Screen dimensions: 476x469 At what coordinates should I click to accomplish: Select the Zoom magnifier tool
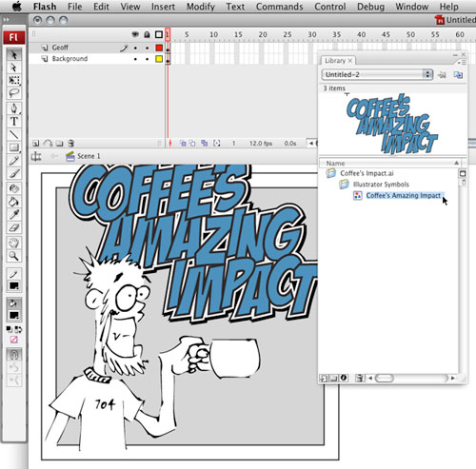(x=14, y=256)
